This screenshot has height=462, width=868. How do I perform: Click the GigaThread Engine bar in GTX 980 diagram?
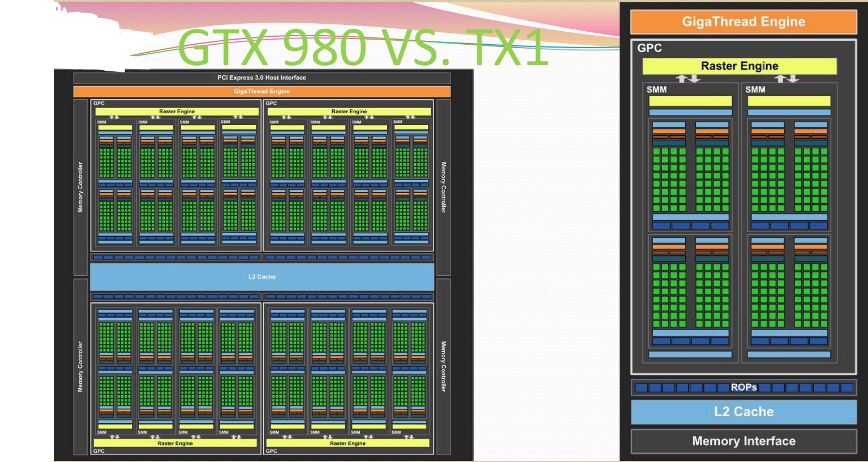coord(262,91)
